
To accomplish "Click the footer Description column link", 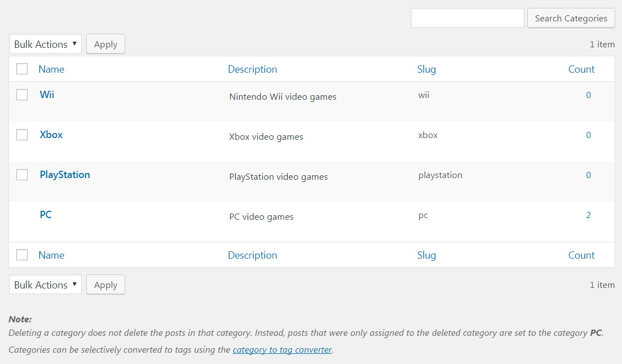I will click(252, 255).
